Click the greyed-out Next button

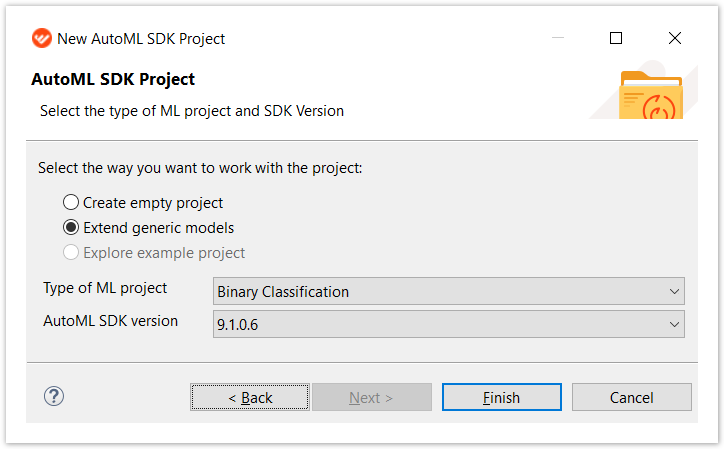(372, 397)
